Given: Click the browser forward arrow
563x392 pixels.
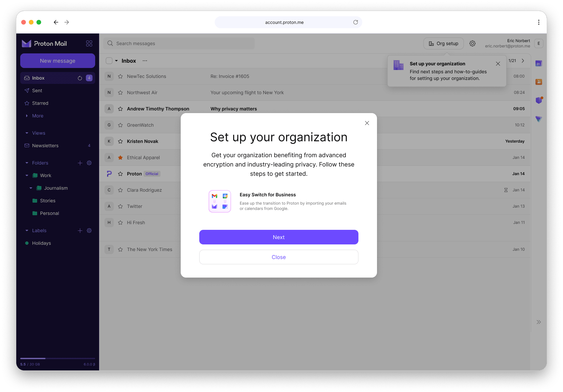Looking at the screenshot, I should point(67,22).
